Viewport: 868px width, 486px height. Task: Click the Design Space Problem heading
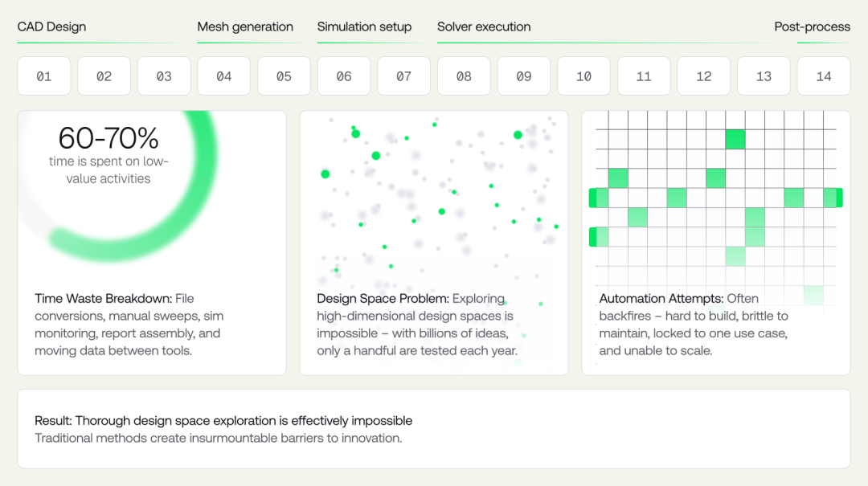coord(383,298)
